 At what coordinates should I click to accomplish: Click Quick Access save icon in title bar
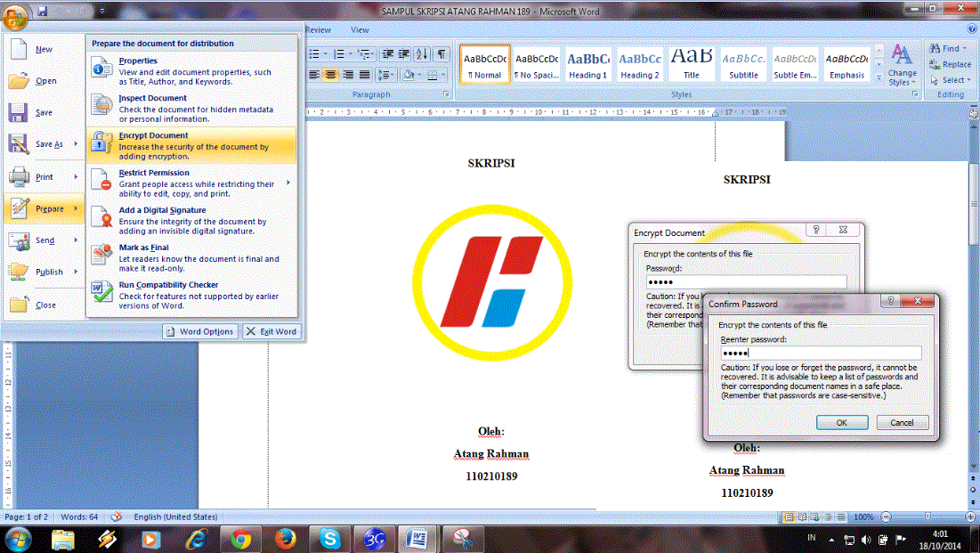coord(43,12)
